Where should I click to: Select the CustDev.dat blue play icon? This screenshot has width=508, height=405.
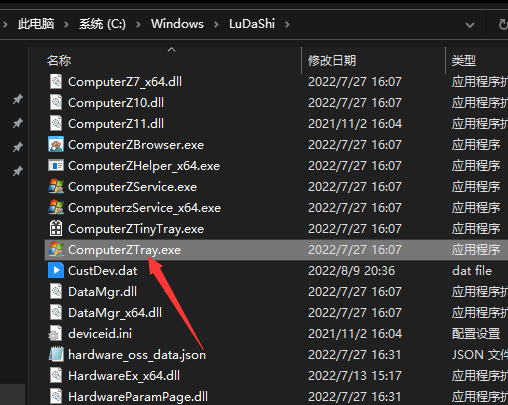56,270
